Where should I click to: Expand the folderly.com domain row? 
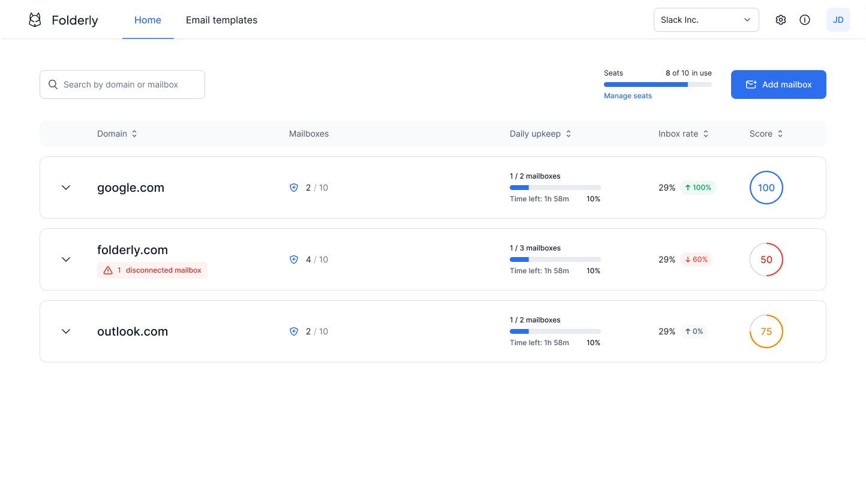click(66, 259)
